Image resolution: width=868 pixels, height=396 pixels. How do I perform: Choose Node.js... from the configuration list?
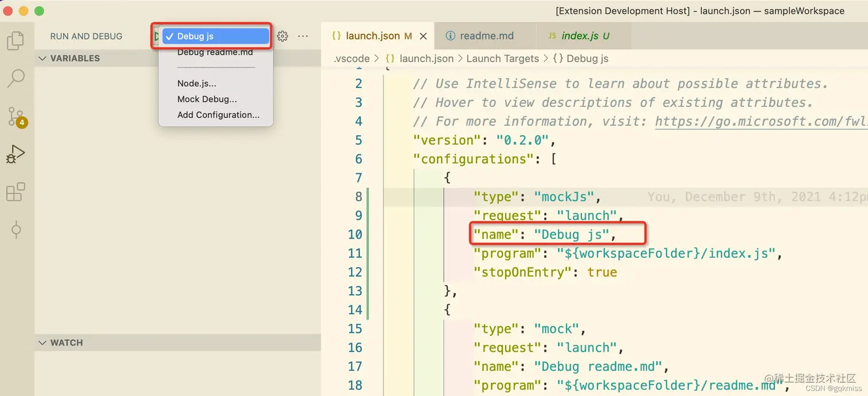(x=197, y=83)
